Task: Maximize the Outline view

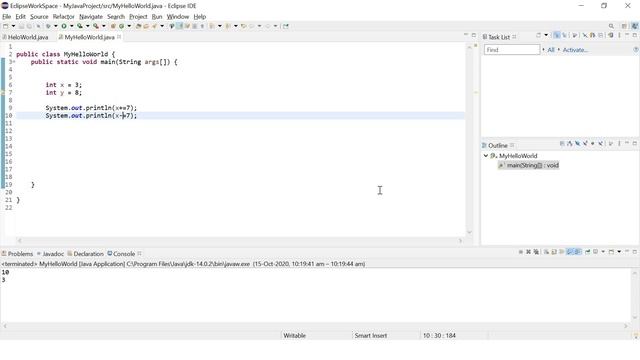Action: 635,143
